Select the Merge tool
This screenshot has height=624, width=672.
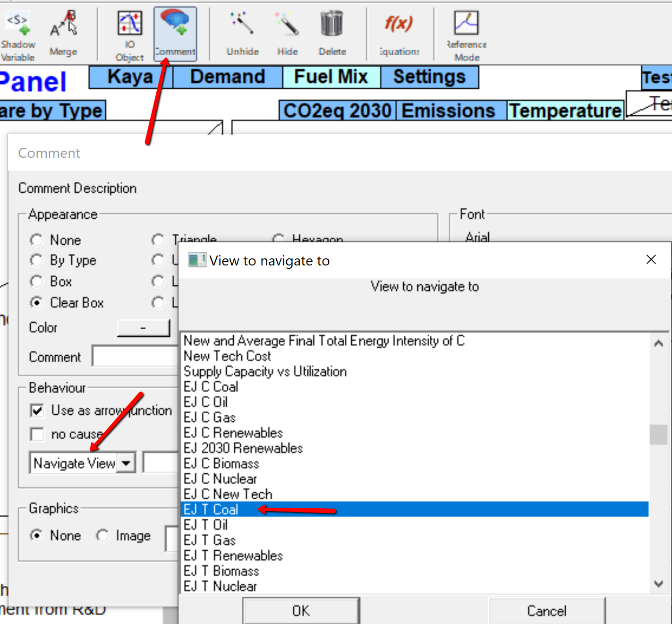[63, 33]
